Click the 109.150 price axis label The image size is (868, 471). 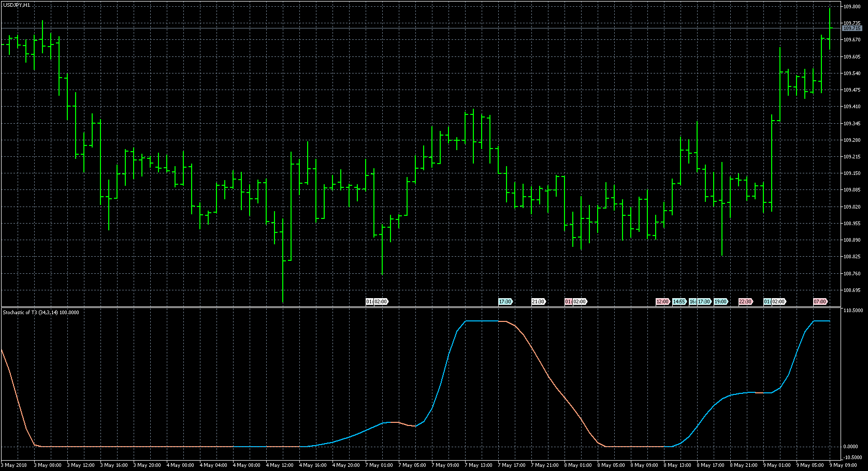coord(852,173)
